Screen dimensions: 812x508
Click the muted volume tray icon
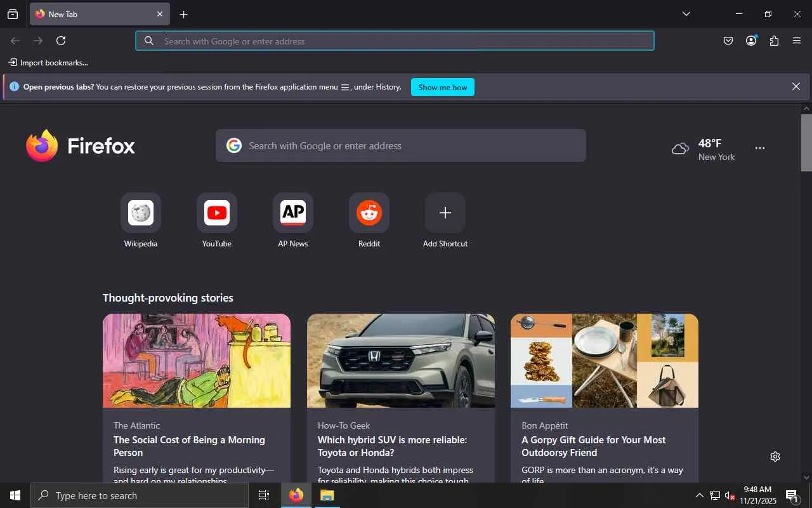730,495
